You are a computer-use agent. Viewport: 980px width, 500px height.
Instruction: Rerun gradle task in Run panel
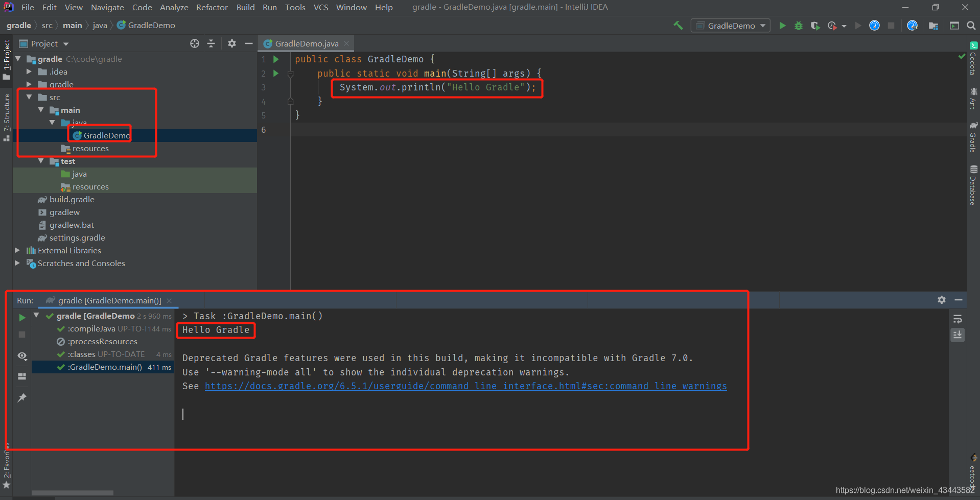(x=22, y=317)
